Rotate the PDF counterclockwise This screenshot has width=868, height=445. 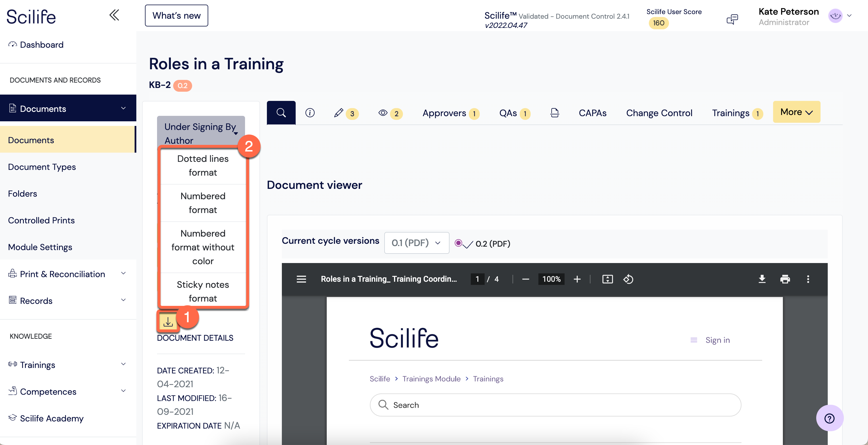click(628, 279)
